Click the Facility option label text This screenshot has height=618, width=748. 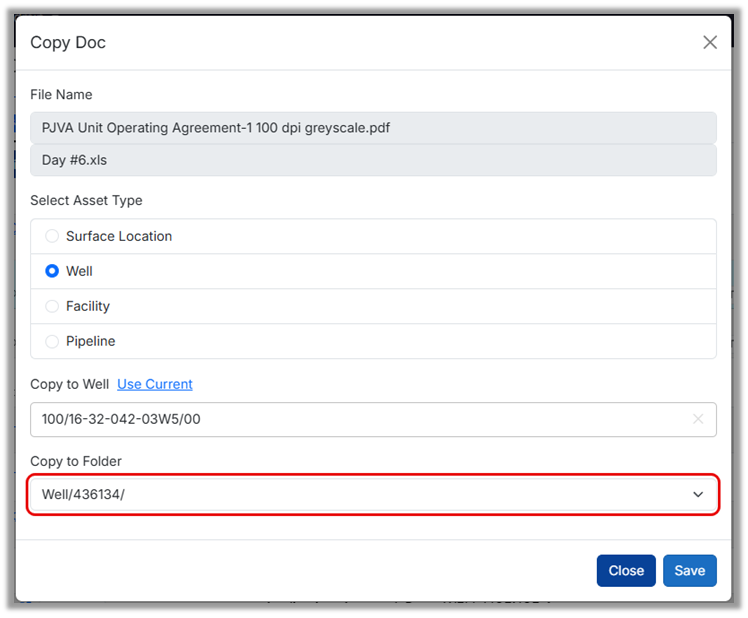click(88, 306)
